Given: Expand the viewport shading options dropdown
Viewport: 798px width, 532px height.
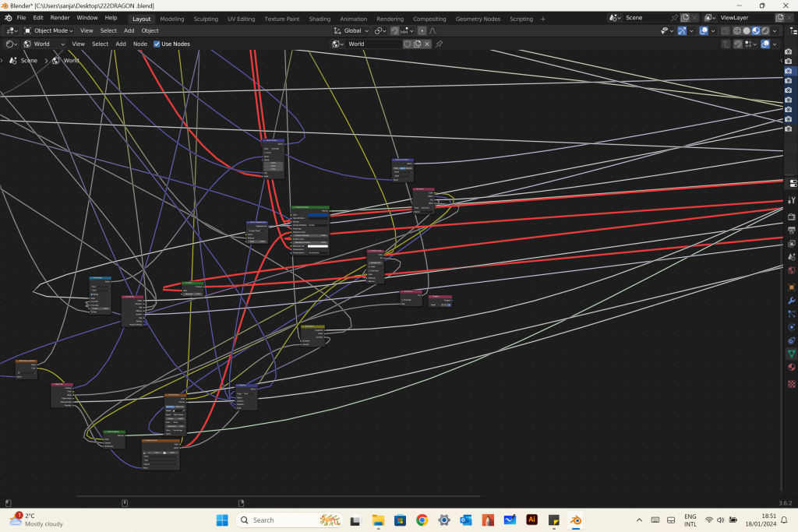Looking at the screenshot, I should tap(775, 30).
